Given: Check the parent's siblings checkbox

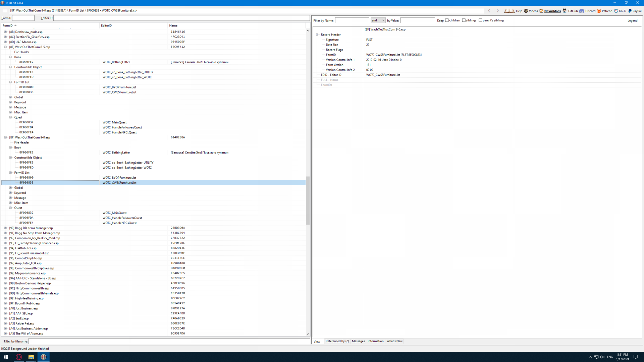Looking at the screenshot, I should tap(480, 20).
